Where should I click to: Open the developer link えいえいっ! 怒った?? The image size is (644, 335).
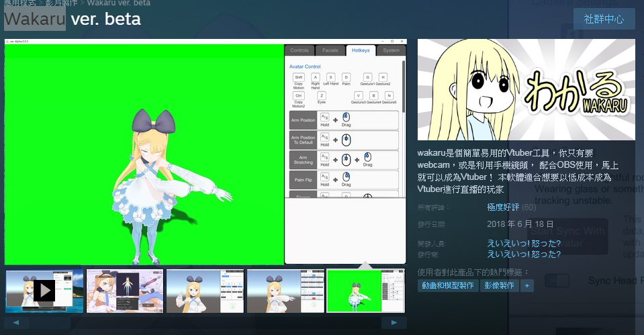click(x=524, y=244)
